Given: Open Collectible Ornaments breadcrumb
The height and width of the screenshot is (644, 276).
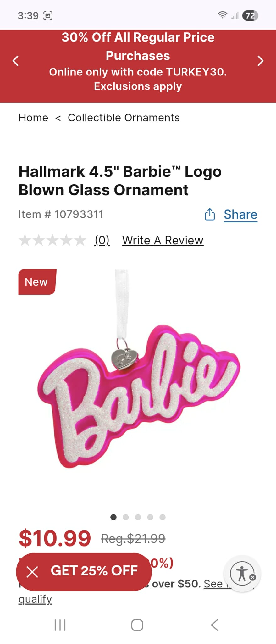Looking at the screenshot, I should coord(124,118).
